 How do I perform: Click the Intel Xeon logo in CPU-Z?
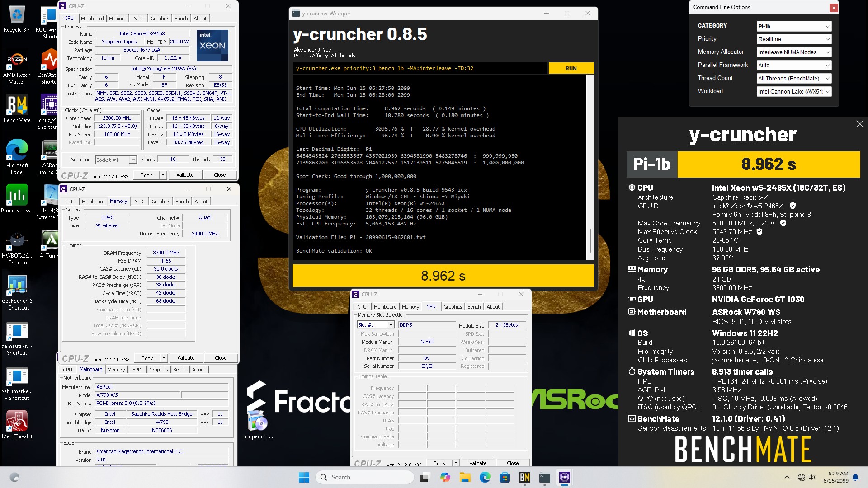[212, 45]
